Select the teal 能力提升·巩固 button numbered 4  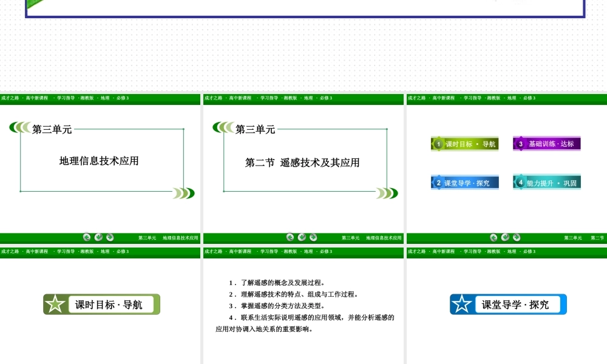pos(547,183)
